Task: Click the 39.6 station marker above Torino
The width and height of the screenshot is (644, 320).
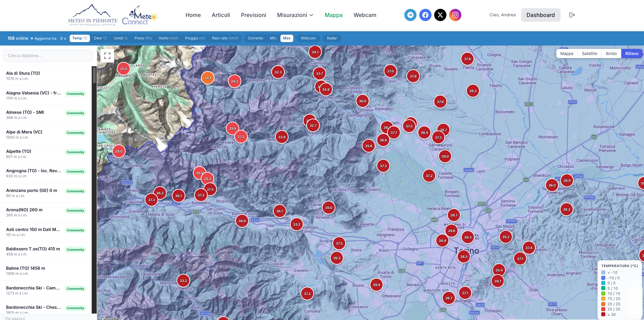Action: click(452, 231)
